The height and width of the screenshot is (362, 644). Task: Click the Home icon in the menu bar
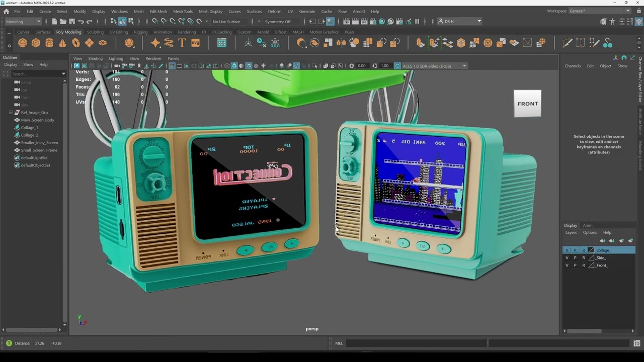pyautogui.click(x=6, y=11)
